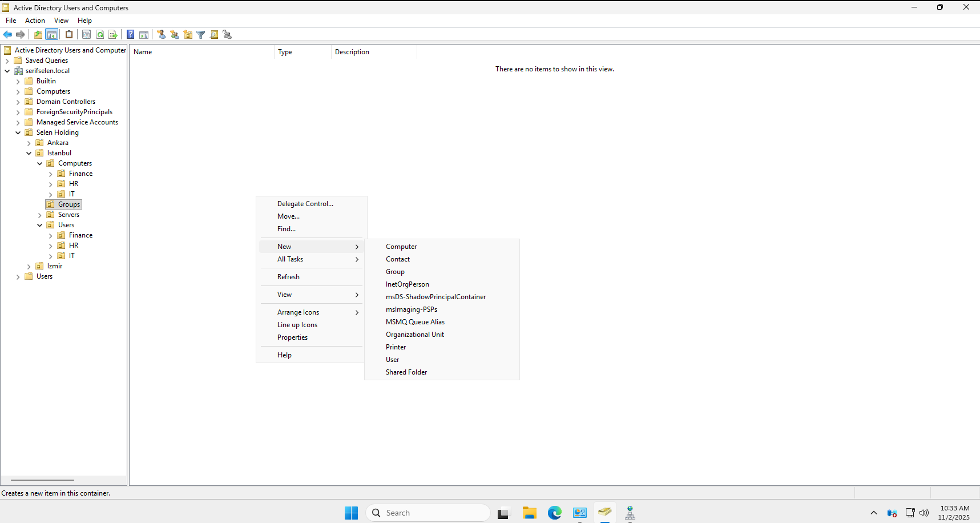The height and width of the screenshot is (523, 980).
Task: Click the Back arrow in toolbar
Action: point(7,35)
